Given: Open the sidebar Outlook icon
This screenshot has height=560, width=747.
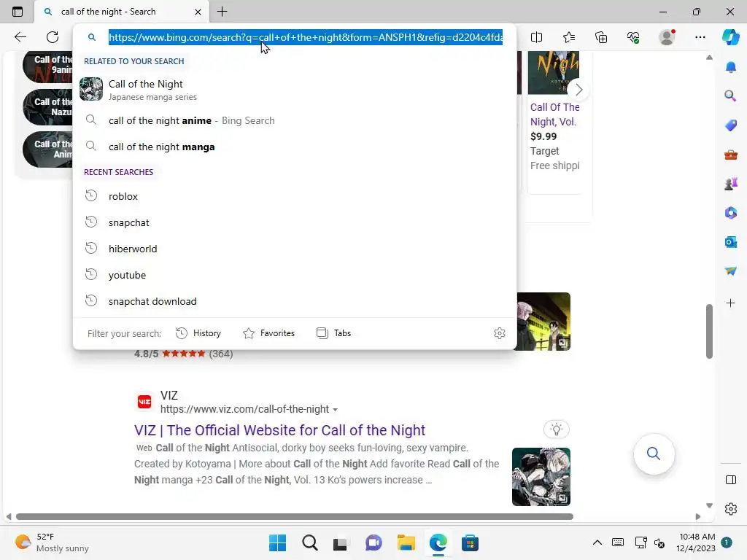Looking at the screenshot, I should 731,242.
